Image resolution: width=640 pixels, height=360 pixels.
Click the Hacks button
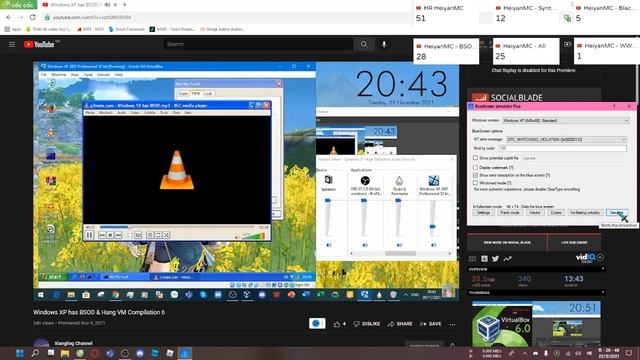535,213
